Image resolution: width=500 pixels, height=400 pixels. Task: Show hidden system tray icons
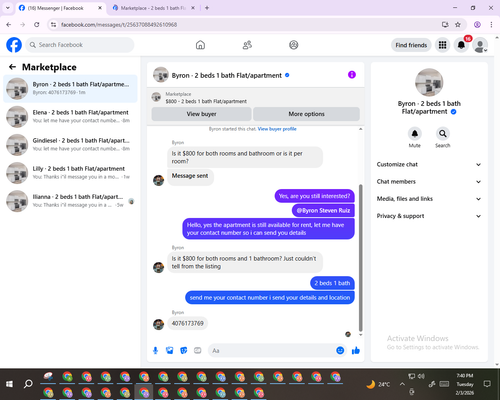[402, 384]
